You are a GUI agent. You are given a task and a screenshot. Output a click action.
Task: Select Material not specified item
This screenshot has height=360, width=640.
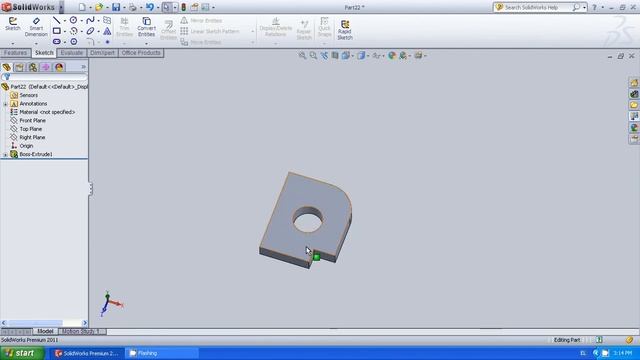point(47,112)
